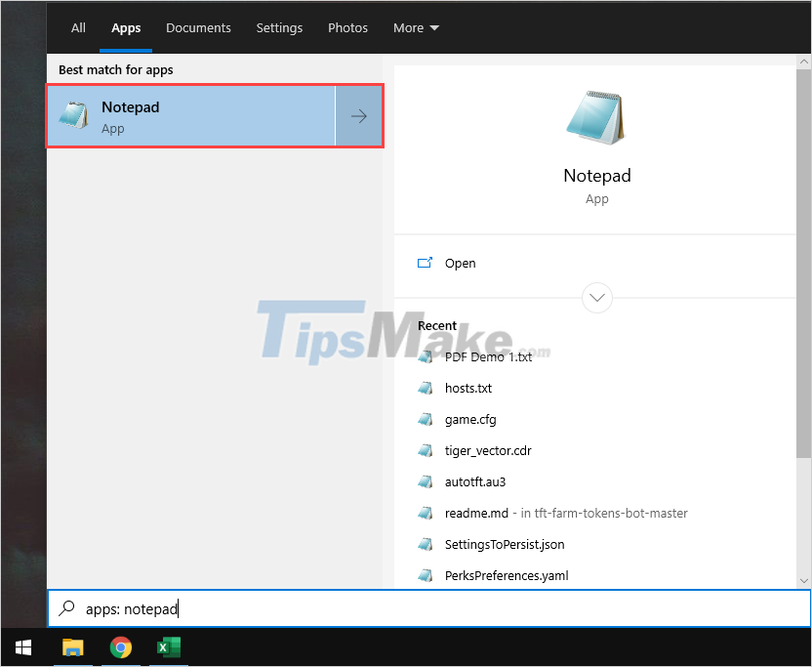Open Google Chrome from the taskbar
This screenshot has height=667, width=812.
(x=120, y=647)
